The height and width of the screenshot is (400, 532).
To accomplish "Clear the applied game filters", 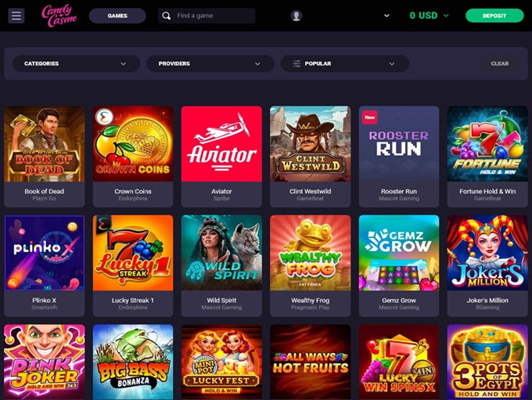I will point(499,63).
